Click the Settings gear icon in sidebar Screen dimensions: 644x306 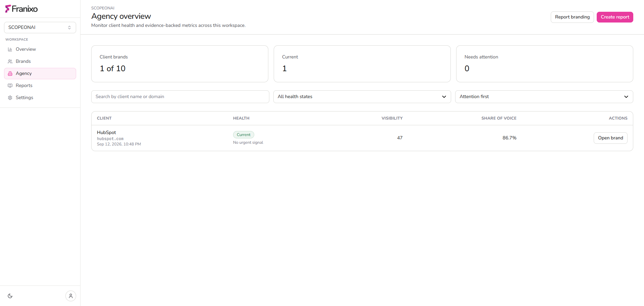coord(10,98)
